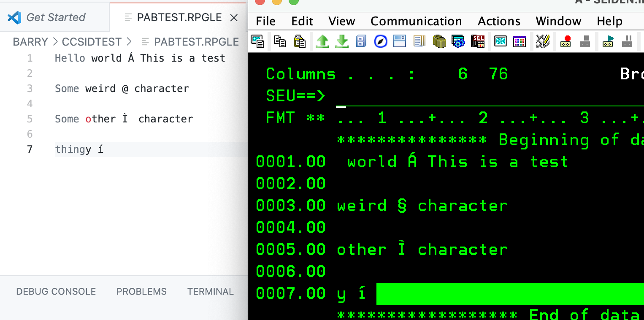Click the text 'thingy í' in editor
The width and height of the screenshot is (644, 320).
79,149
